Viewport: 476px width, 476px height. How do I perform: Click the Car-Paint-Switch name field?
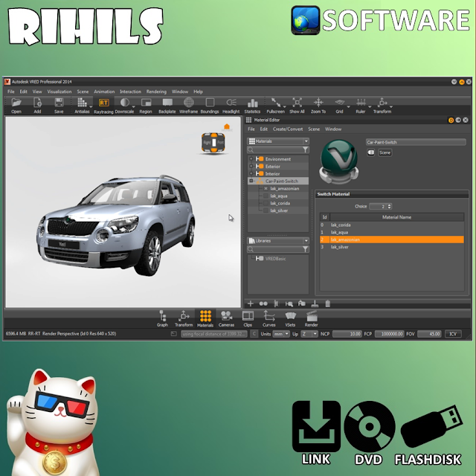(416, 142)
